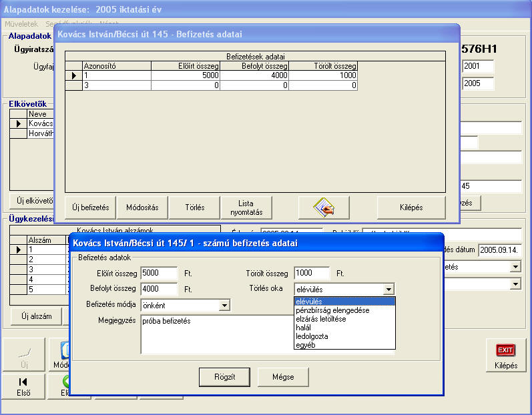Click the Törlés button
This screenshot has width=532, height=415.
pyautogui.click(x=195, y=207)
